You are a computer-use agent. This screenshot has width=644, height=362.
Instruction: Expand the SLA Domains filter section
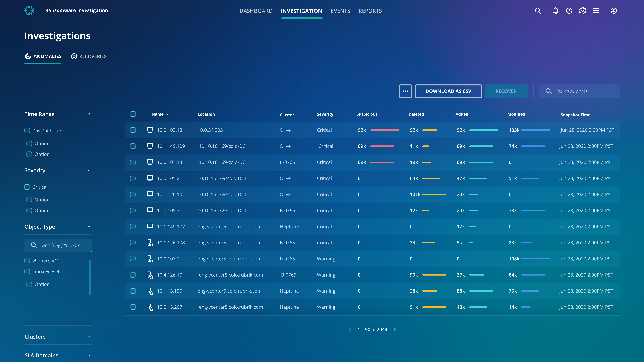pos(89,355)
